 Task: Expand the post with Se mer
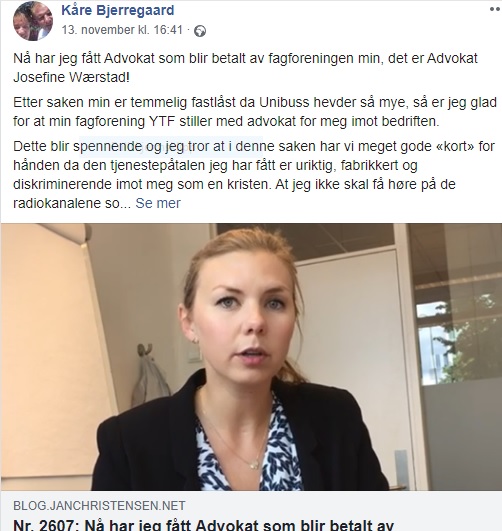pyautogui.click(x=158, y=203)
